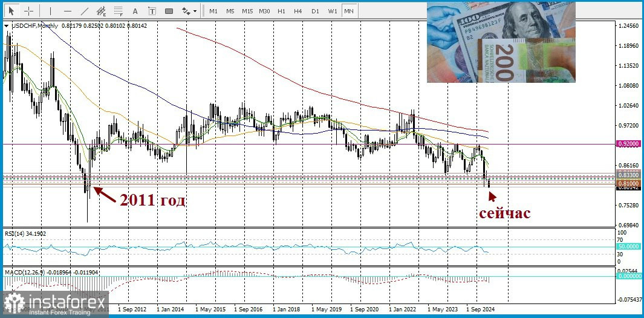
Task: Click the '1 Jan 2018' date label
Action: [287, 309]
